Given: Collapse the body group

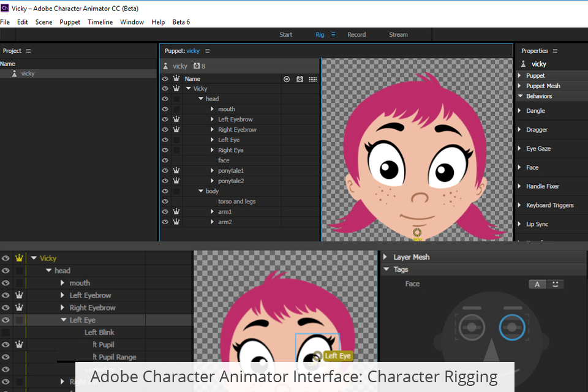Looking at the screenshot, I should tap(201, 191).
